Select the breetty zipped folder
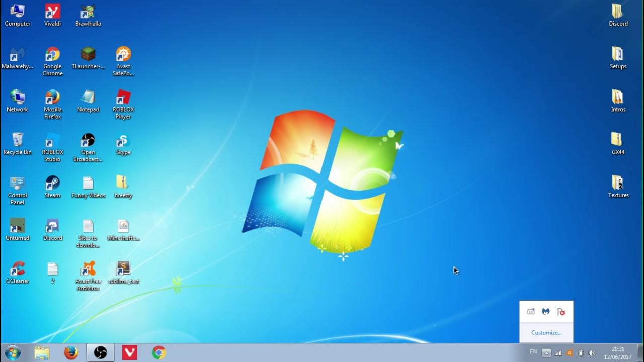 click(x=123, y=187)
